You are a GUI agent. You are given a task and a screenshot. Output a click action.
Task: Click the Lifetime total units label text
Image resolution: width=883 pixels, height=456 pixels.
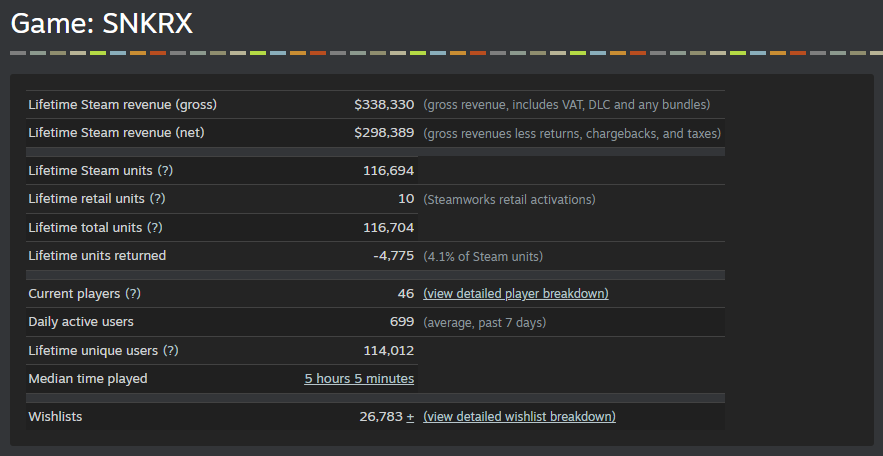85,227
